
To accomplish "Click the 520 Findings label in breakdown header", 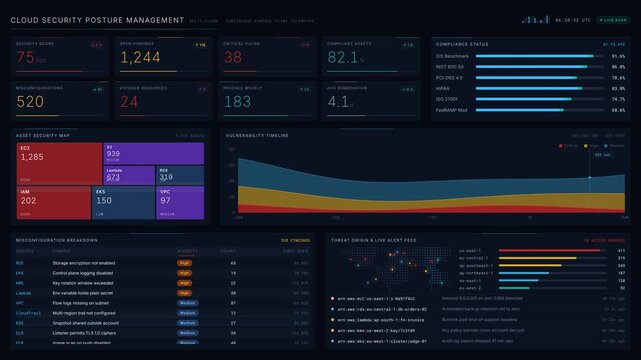I will (295, 241).
